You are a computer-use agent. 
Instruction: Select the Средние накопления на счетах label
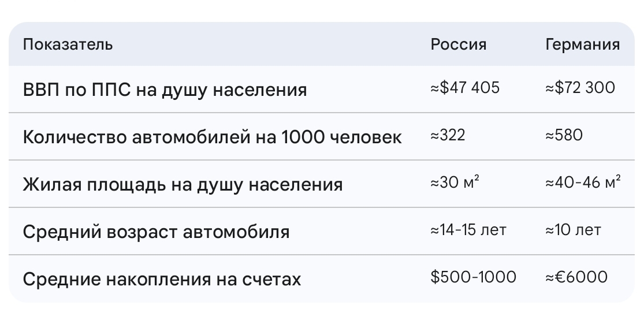click(x=162, y=280)
